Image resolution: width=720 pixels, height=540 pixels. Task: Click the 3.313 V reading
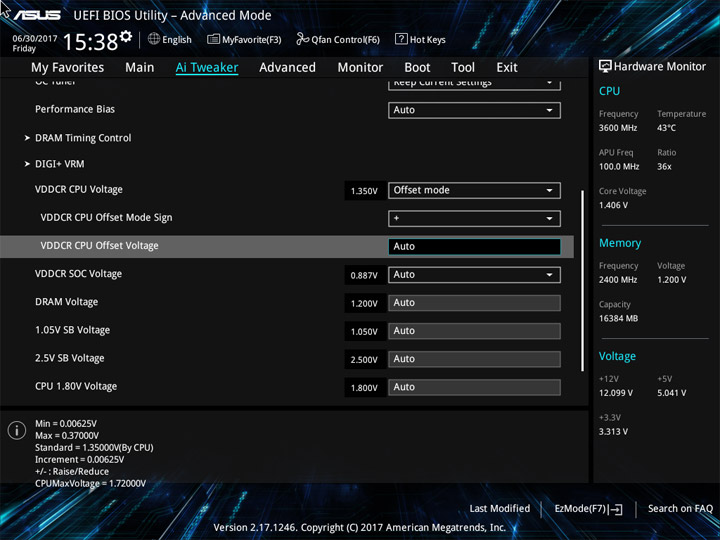coord(613,432)
